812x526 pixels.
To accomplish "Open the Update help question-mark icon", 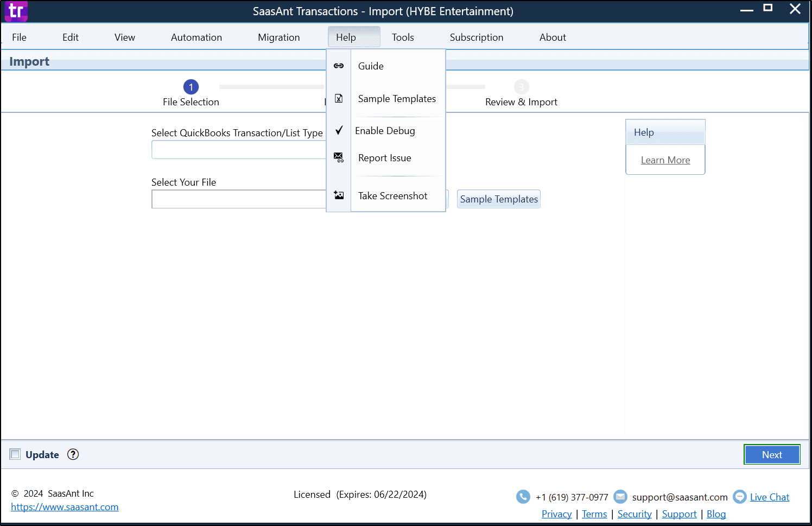I will [x=73, y=454].
